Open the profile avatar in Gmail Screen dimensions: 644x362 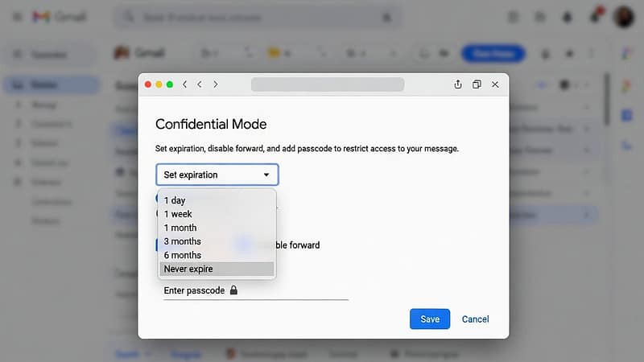click(x=624, y=17)
